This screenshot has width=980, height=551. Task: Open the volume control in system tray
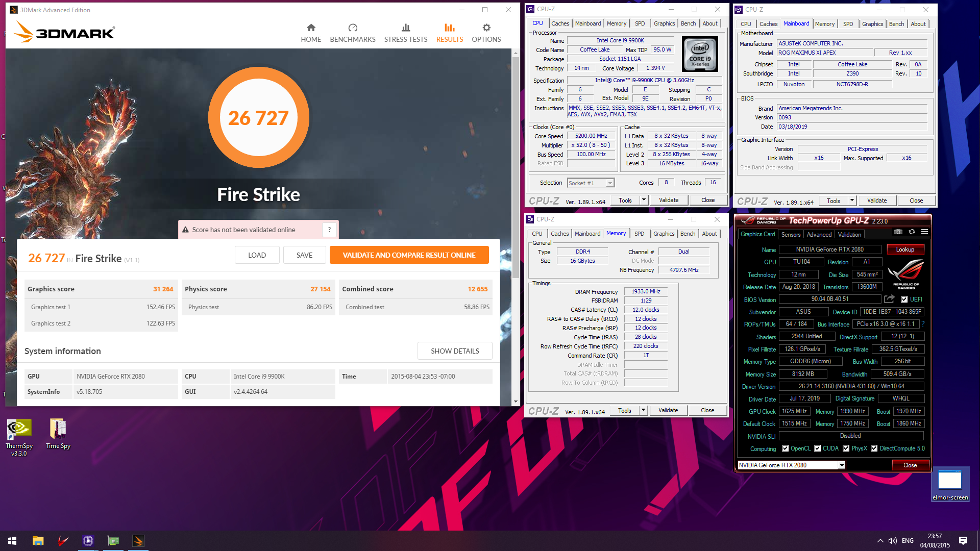[x=893, y=541]
